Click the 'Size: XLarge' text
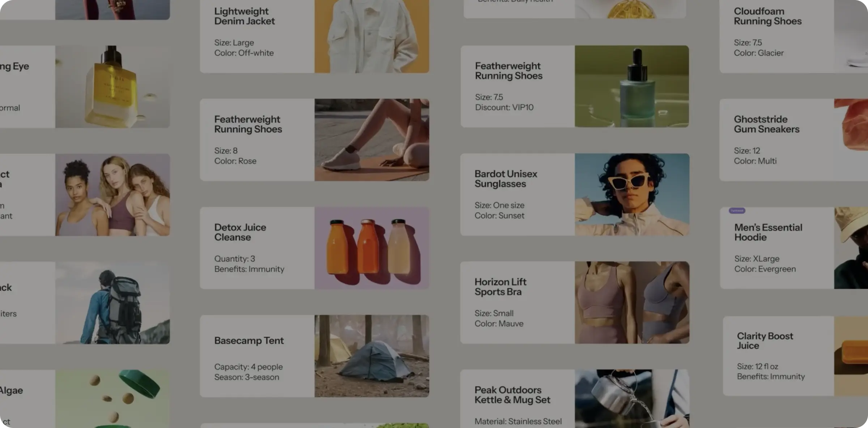This screenshot has height=428, width=868. pyautogui.click(x=757, y=259)
